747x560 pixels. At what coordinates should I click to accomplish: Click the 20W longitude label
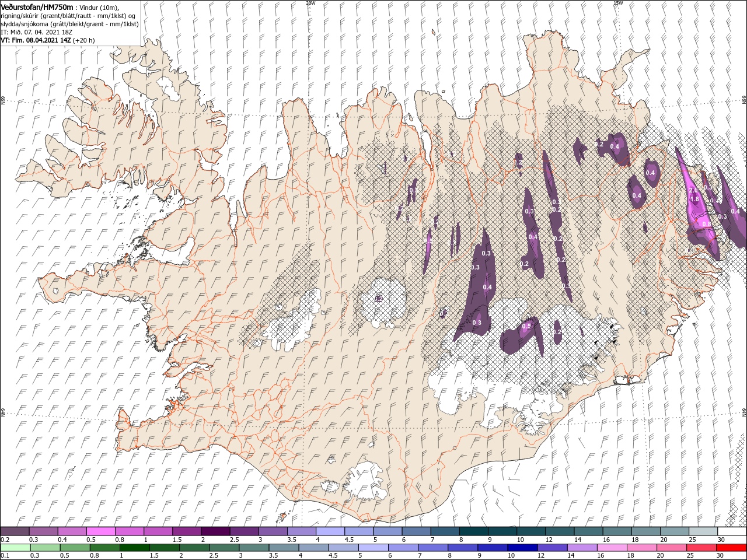tap(310, 2)
